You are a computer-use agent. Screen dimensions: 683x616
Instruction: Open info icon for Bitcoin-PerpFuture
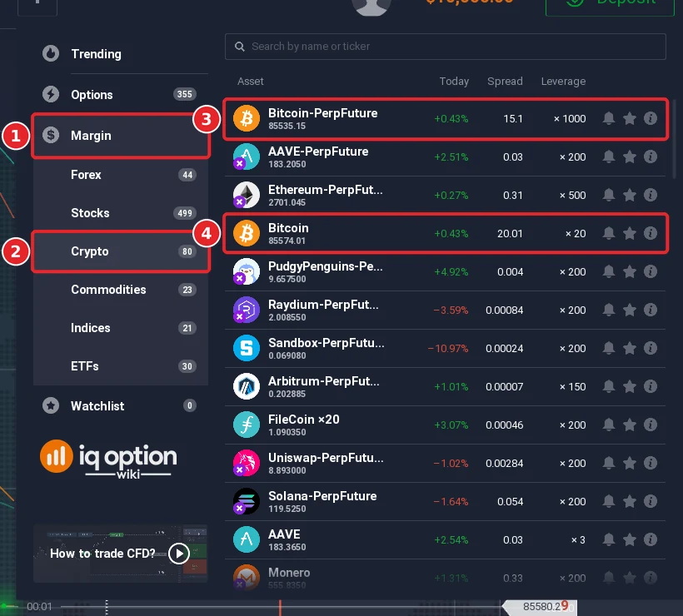pyautogui.click(x=651, y=118)
